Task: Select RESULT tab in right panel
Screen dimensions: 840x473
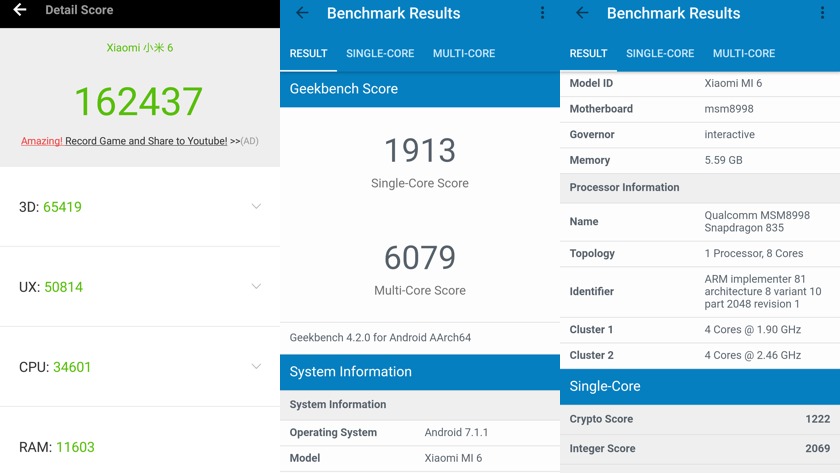Action: (588, 54)
